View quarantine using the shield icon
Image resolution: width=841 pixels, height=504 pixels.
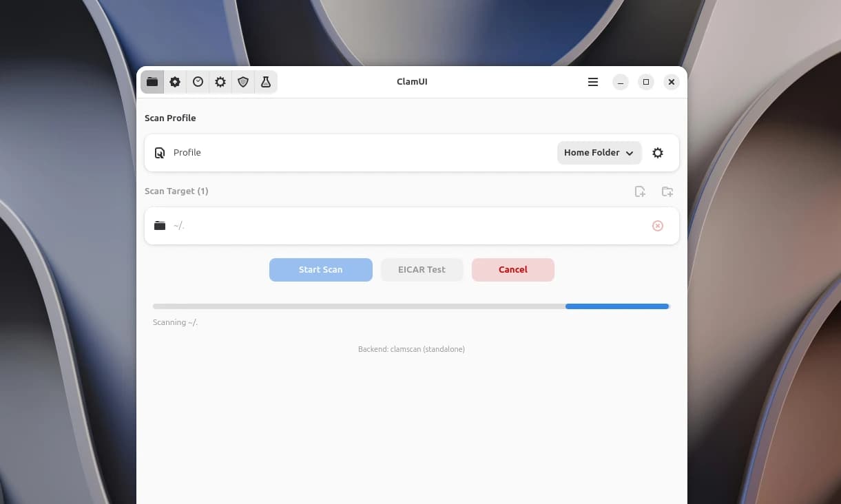pos(243,82)
